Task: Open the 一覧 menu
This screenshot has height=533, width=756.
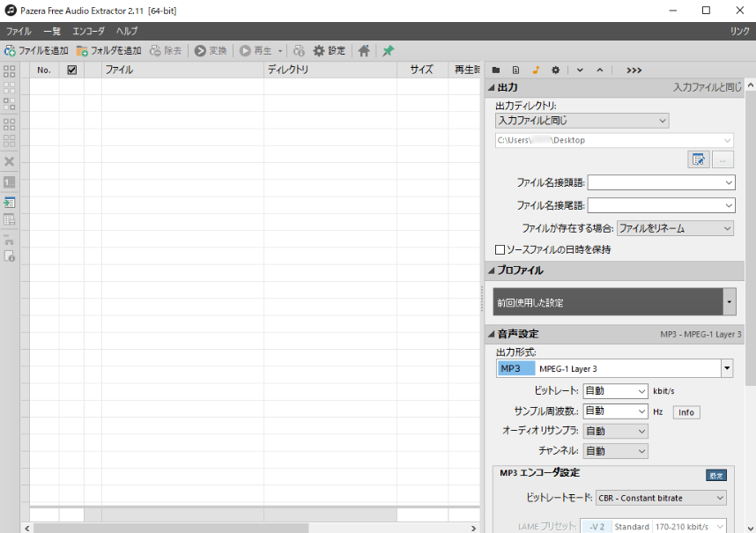Action: (52, 30)
